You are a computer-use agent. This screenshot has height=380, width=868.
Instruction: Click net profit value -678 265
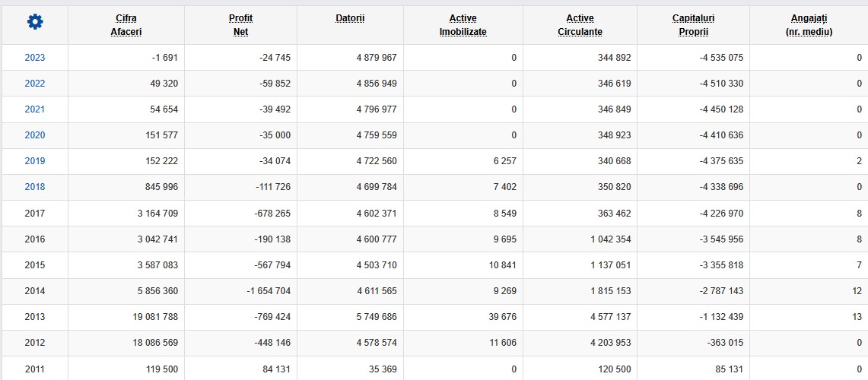272,213
